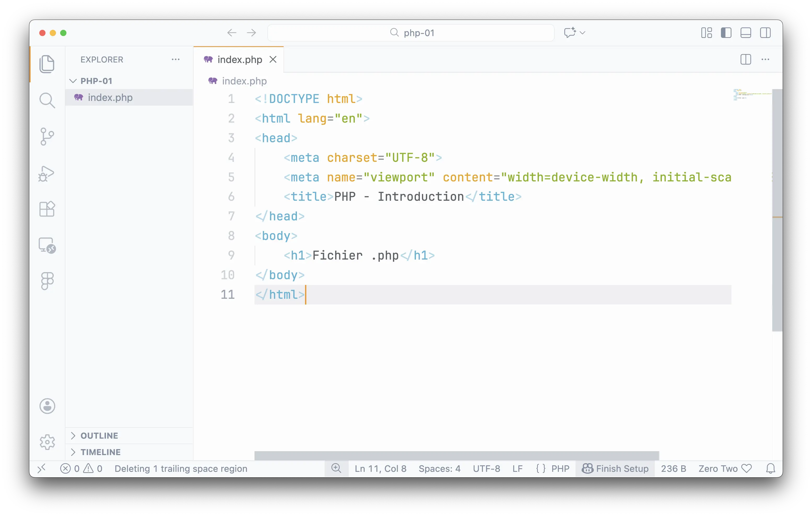The height and width of the screenshot is (516, 812).
Task: Open the Run and Debug view
Action: 47,174
